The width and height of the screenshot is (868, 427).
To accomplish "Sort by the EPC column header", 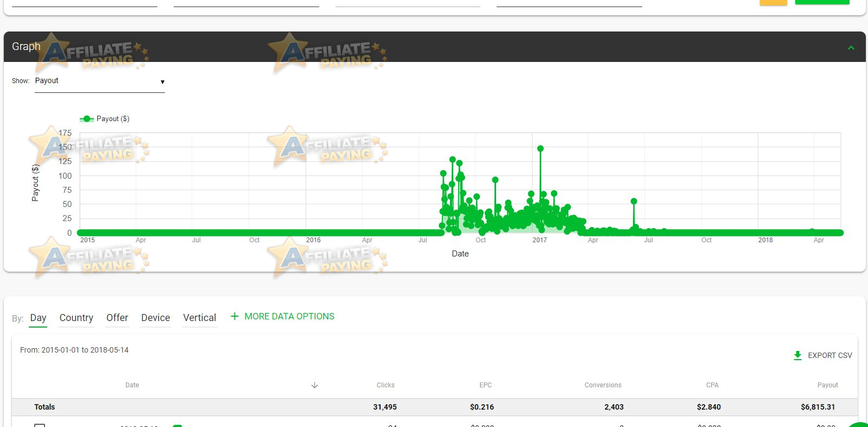I will [485, 385].
